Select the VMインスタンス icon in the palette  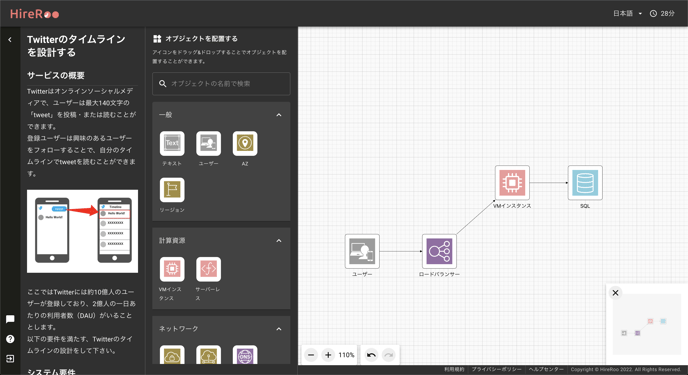[x=172, y=269]
